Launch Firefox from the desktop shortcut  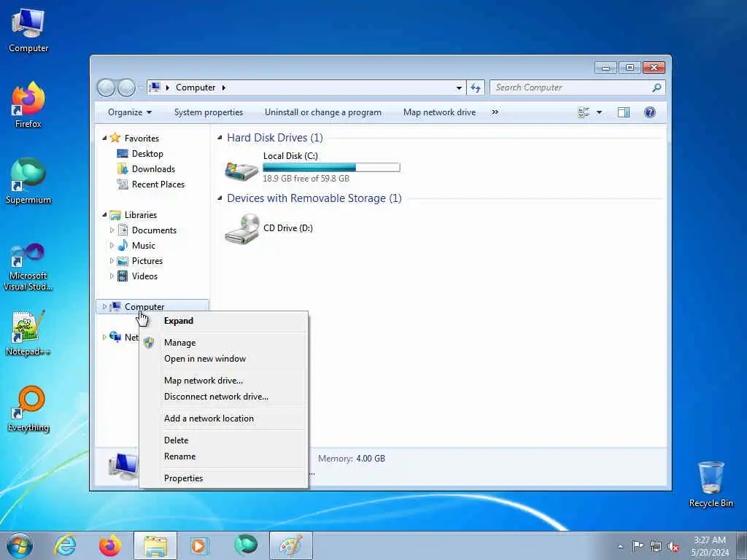click(28, 105)
